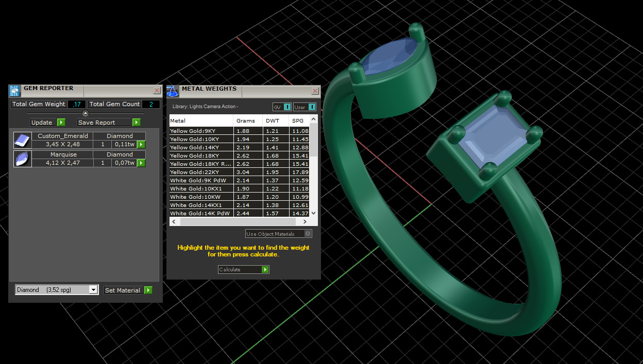Click the metals table vertical scrollbar down arrow
The width and height of the screenshot is (643, 364).
tap(314, 213)
